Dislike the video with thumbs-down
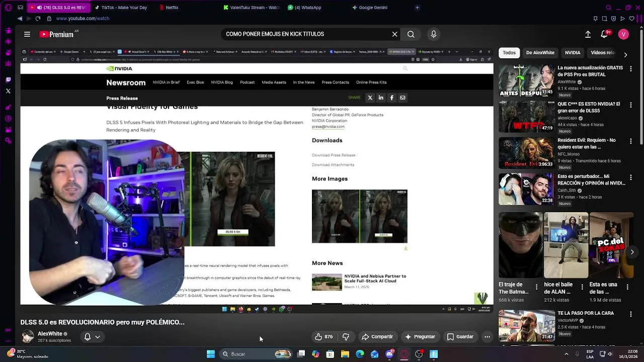 (x=346, y=337)
